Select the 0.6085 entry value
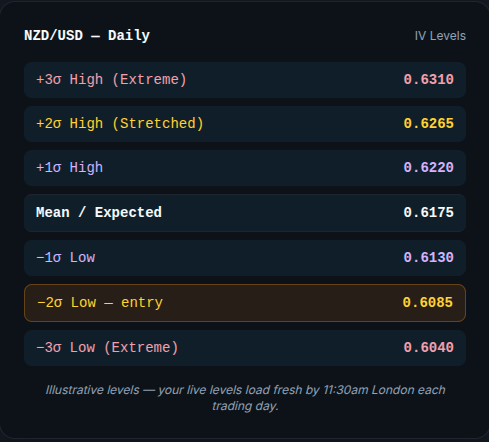The width and height of the screenshot is (489, 442). coord(428,303)
